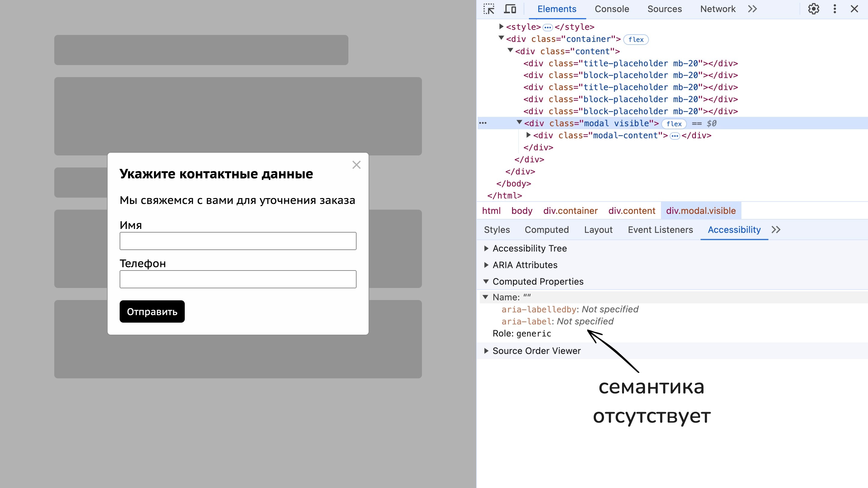This screenshot has height=488, width=868.
Task: Click the Имя input field
Action: [x=238, y=241]
